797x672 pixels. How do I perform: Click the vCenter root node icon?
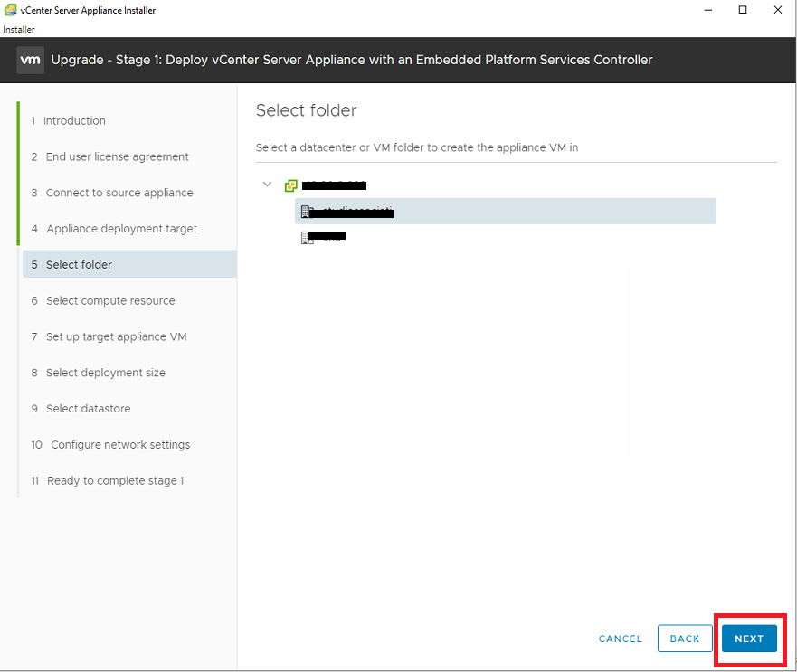pyautogui.click(x=290, y=185)
